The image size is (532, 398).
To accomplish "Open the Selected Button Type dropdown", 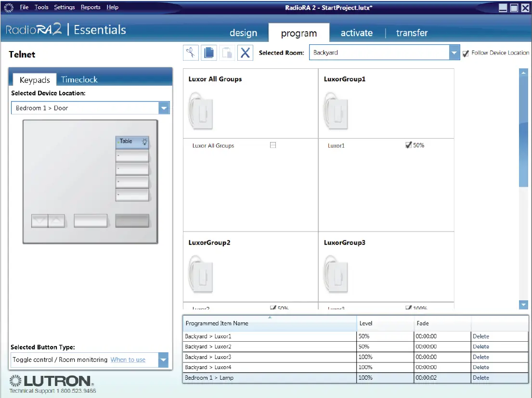I will (163, 360).
